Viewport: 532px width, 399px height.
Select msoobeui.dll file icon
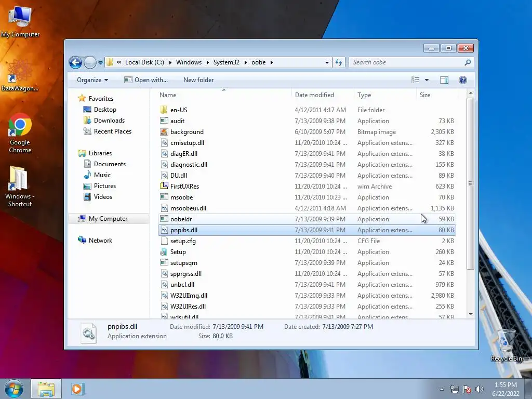point(164,208)
